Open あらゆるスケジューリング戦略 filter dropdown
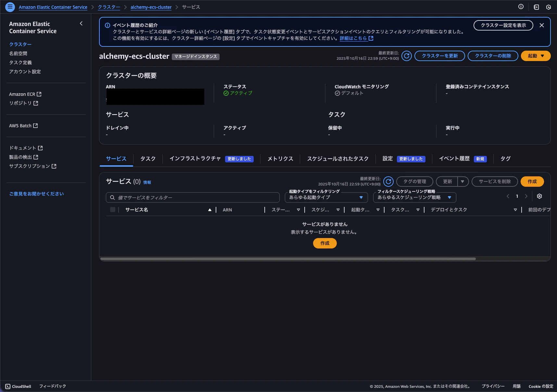557x392 pixels. tap(414, 197)
